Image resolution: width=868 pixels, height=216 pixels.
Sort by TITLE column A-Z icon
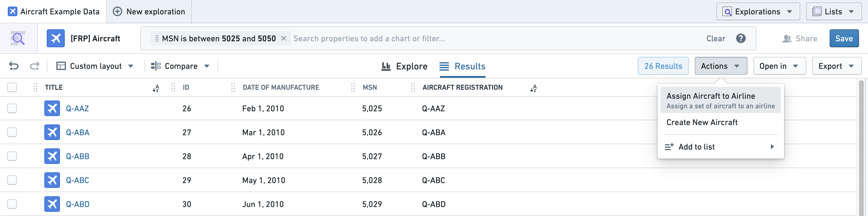[156, 88]
